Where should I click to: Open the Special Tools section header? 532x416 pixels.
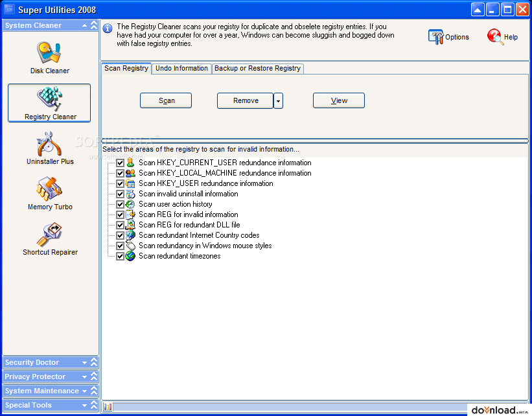click(x=51, y=405)
